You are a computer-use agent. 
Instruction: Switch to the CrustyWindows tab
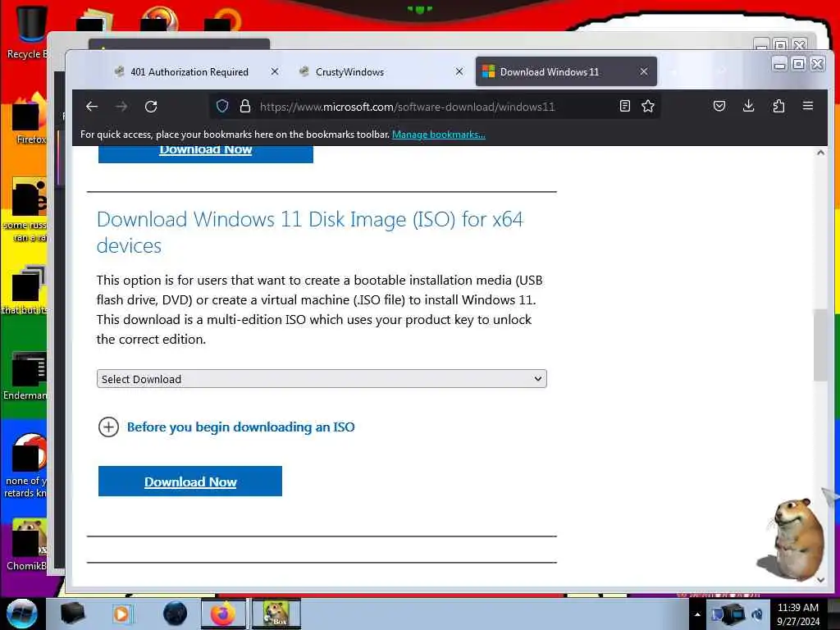381,72
